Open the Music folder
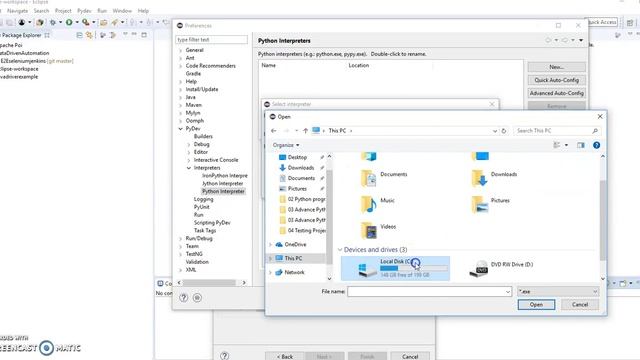This screenshot has width=640, height=360. [x=378, y=204]
